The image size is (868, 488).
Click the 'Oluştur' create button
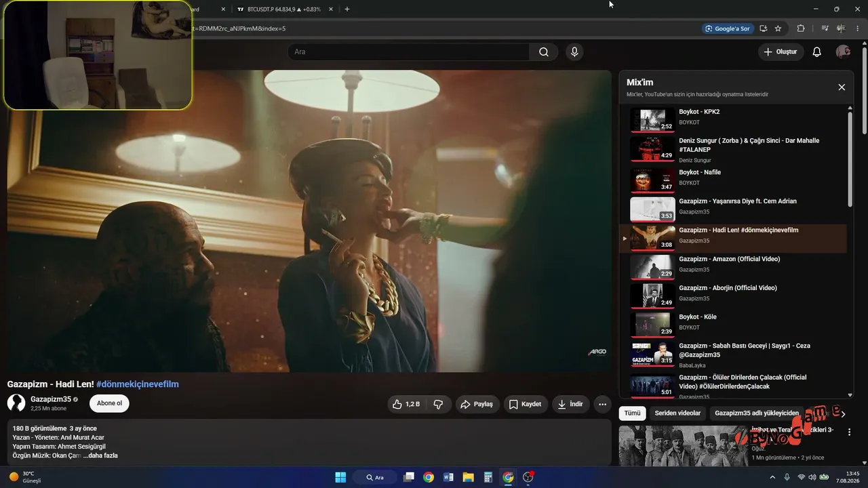[781, 52]
